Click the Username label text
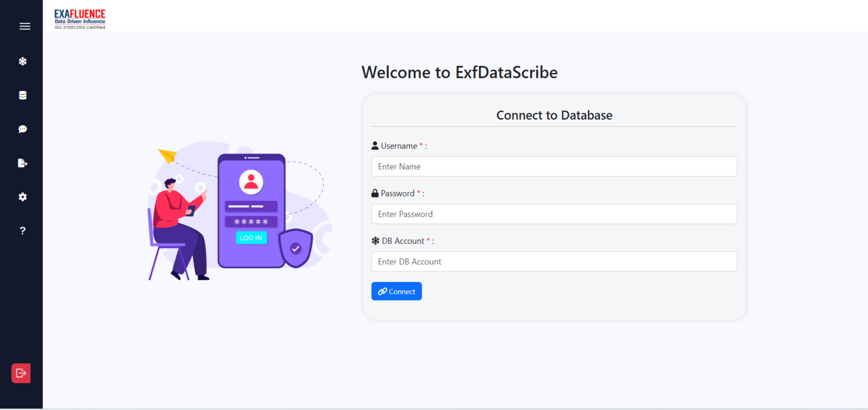The width and height of the screenshot is (868, 410). click(x=399, y=146)
